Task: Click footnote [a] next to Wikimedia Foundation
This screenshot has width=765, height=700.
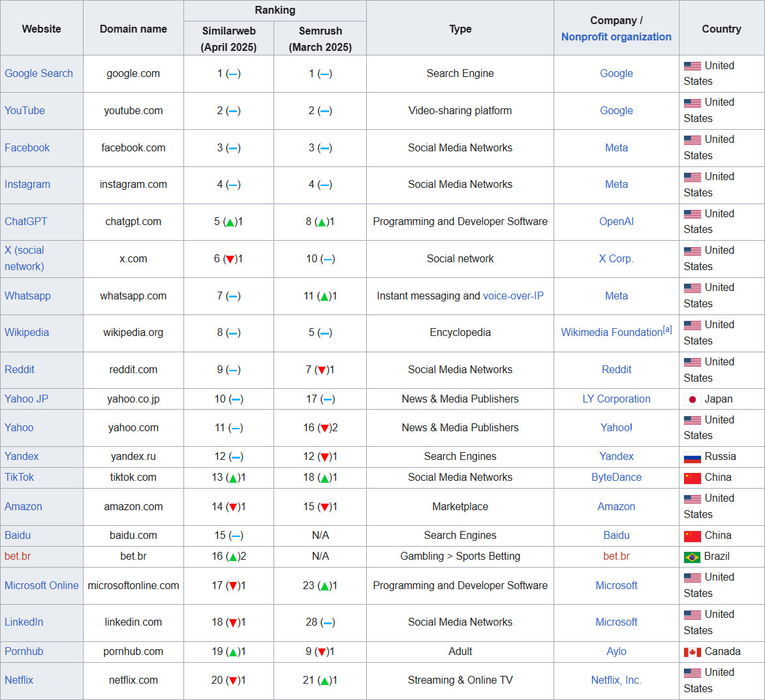Action: tap(667, 329)
